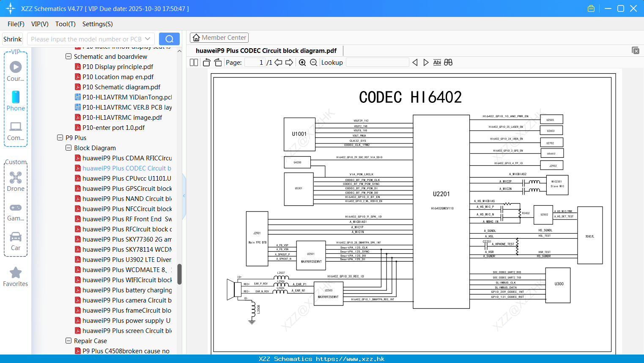Open huaweiP9 Plus power supply file

click(123, 320)
